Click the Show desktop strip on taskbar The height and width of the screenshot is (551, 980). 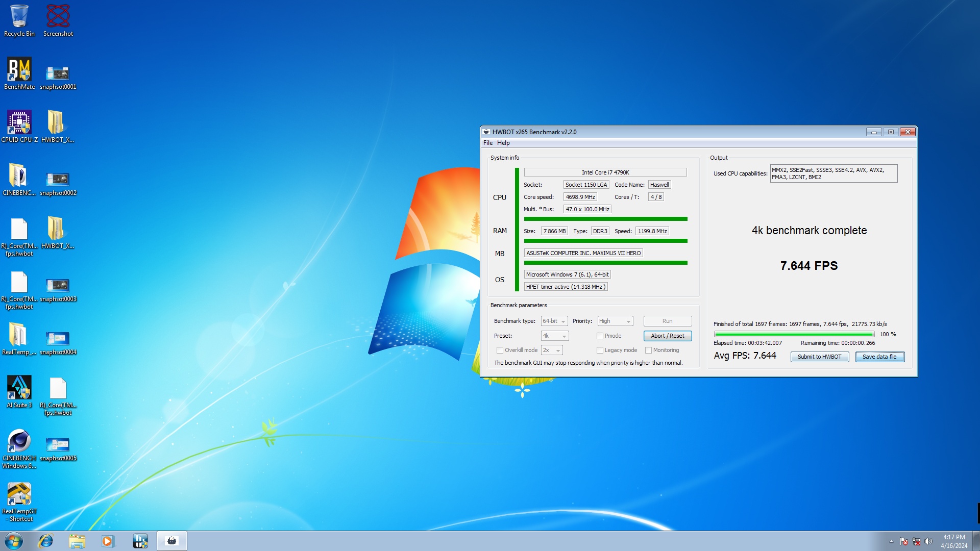pos(976,541)
